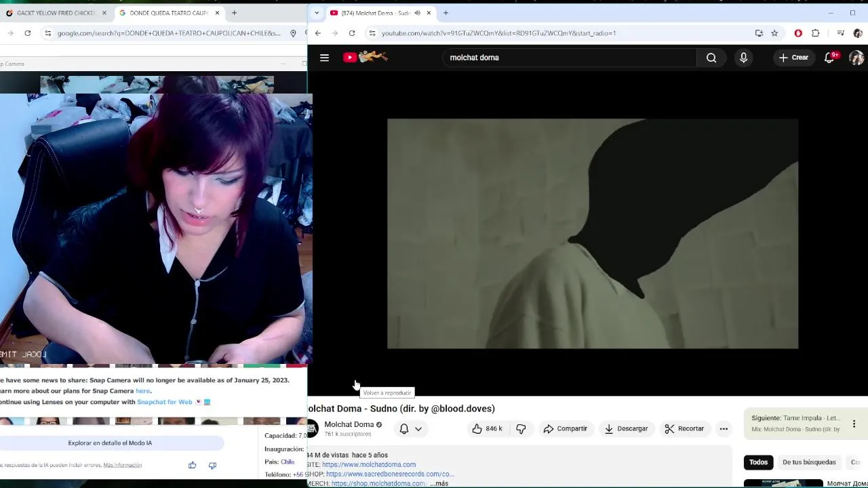Run the YouTube search with the magnifier button
Viewport: 868px width, 488px height.
(711, 58)
